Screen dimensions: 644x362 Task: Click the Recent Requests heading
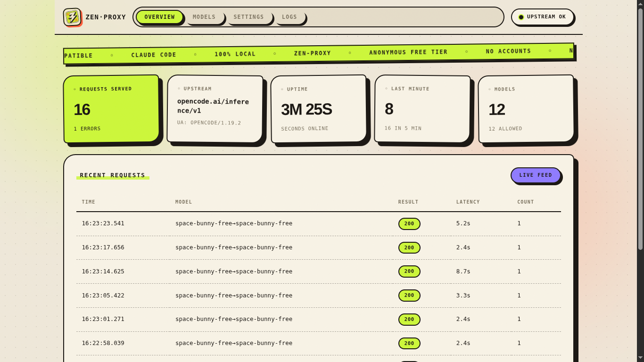click(x=113, y=175)
